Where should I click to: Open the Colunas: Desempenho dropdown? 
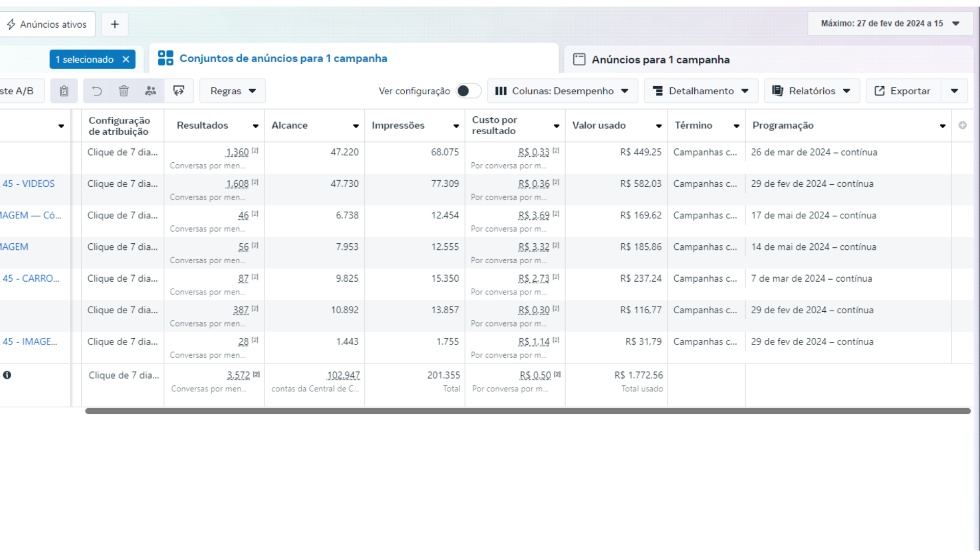[x=562, y=91]
